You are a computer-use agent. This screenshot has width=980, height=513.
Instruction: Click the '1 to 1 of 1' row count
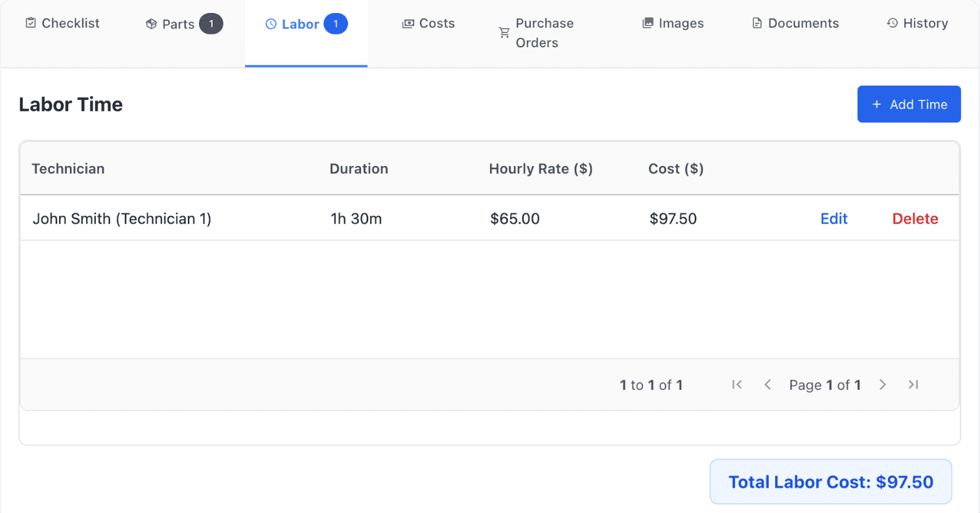651,385
